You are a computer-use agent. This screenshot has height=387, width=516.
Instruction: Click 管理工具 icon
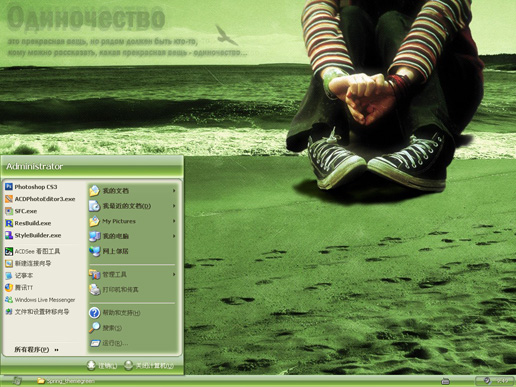[94, 274]
